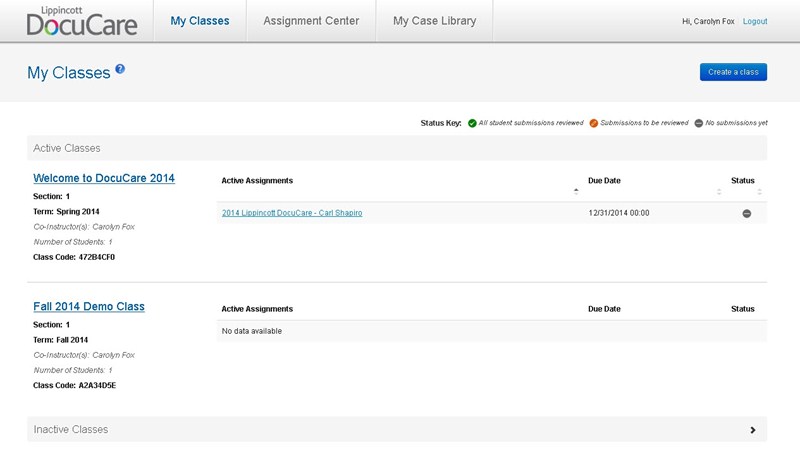Click gray 'No submissions yet' key icon
Screen dimensions: 800x469
point(698,123)
